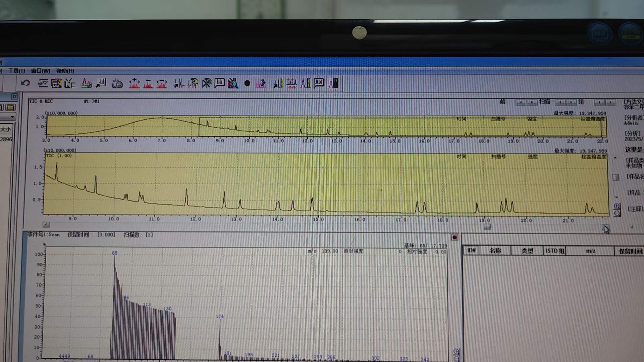644x362 pixels.
Task: Click the spectrum addition (plus) icon
Action: (x=134, y=83)
